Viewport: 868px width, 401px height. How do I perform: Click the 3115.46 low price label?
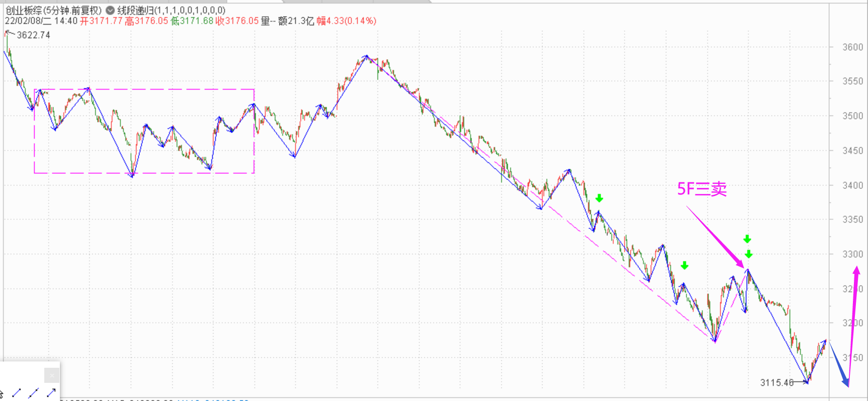tap(776, 382)
